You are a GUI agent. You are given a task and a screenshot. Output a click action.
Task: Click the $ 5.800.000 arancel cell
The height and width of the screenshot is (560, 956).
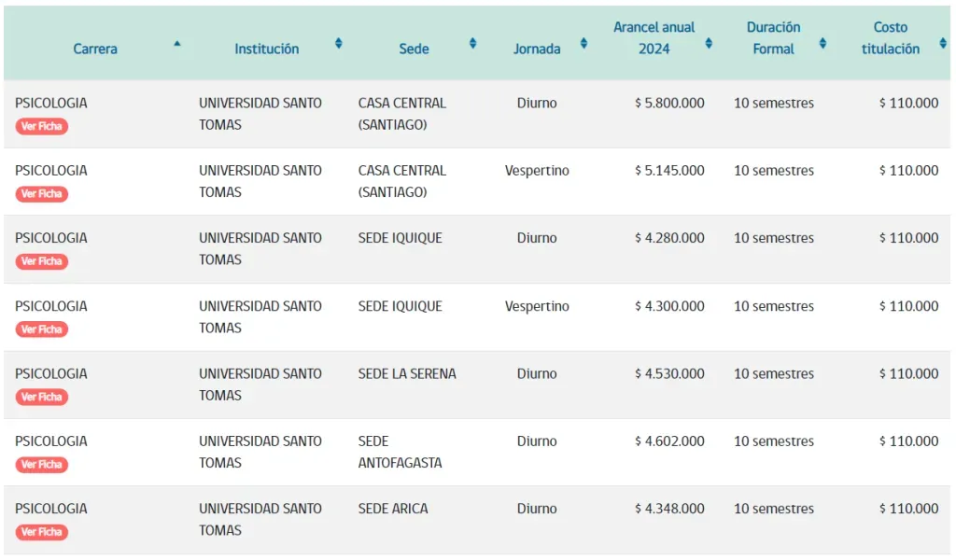(x=669, y=104)
